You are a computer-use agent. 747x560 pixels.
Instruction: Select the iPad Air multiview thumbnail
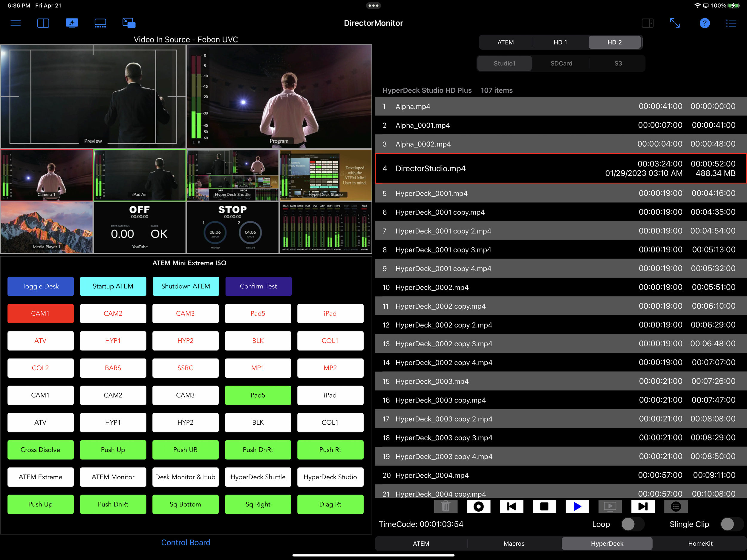pyautogui.click(x=140, y=175)
